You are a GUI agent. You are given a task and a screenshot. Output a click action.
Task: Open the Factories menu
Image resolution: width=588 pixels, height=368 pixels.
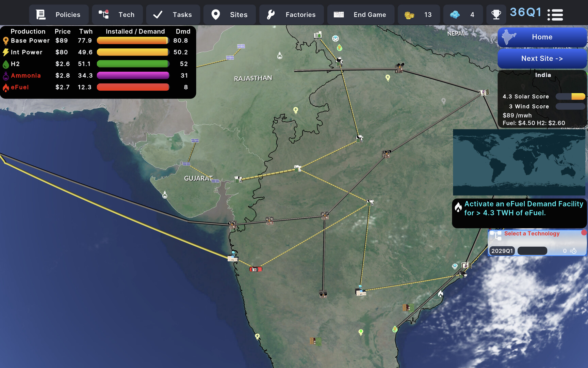coord(291,15)
